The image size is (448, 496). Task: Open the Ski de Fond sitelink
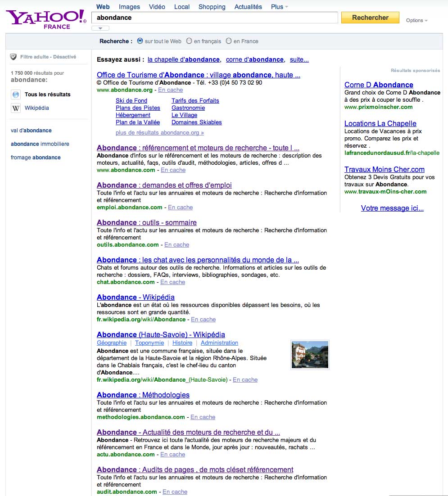131,100
